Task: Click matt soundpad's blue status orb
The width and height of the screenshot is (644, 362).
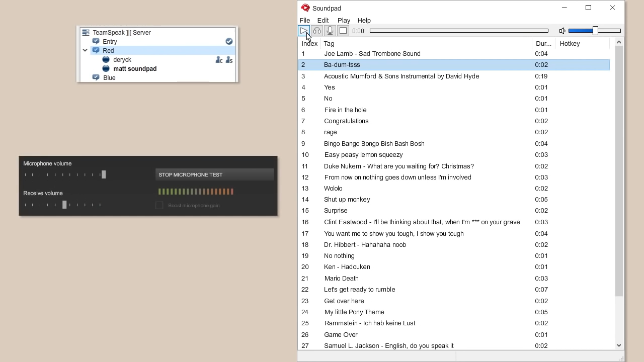Action: 106,69
